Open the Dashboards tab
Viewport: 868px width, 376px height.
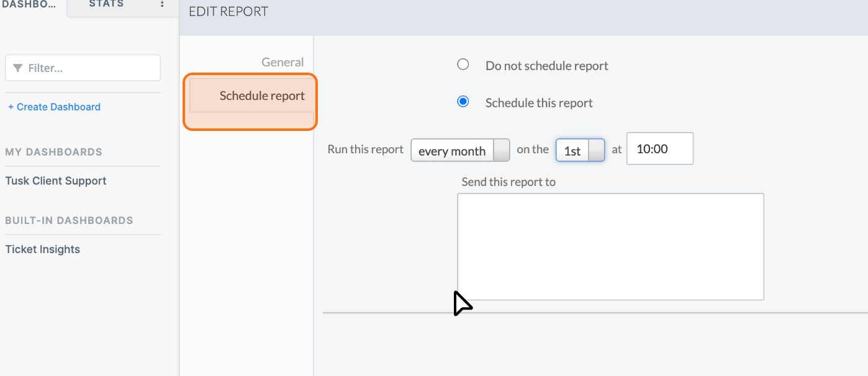click(33, 5)
